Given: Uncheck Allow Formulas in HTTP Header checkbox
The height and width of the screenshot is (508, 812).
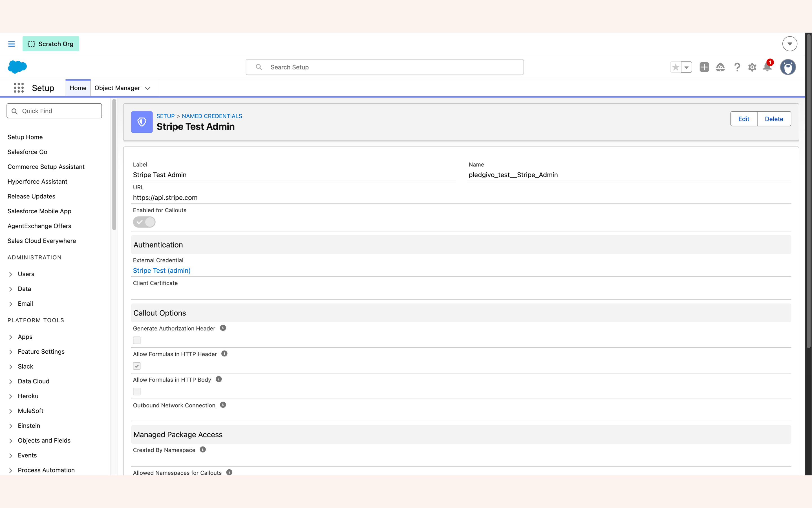Looking at the screenshot, I should click(136, 366).
